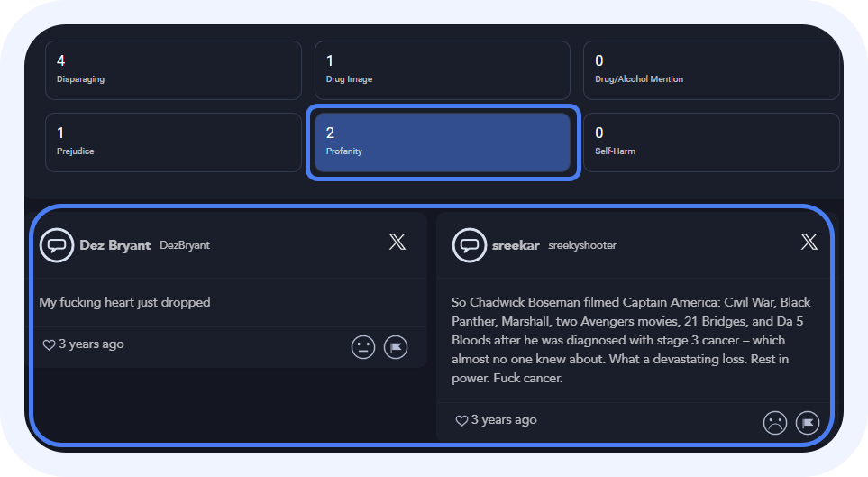Select the Prejudice category card

173,142
